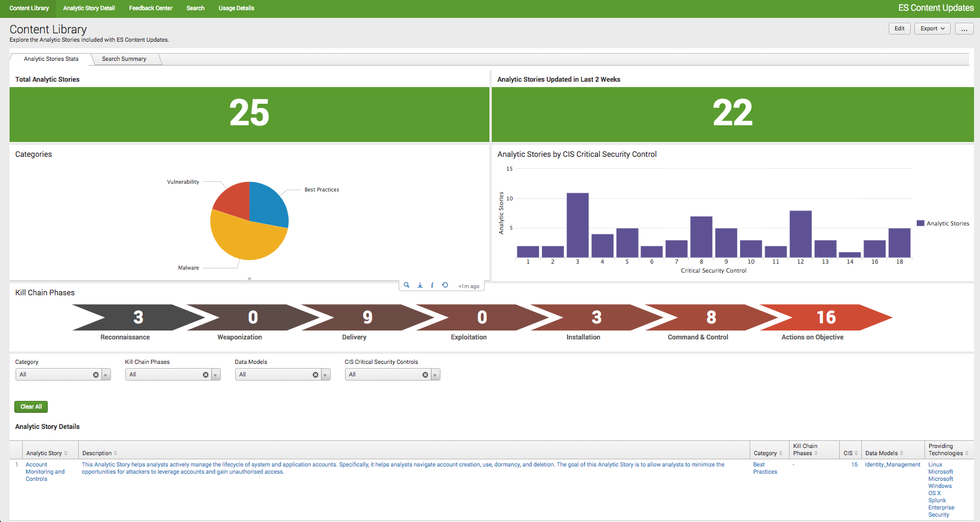Click the info icon below Categories chart
The image size is (980, 522).
click(x=432, y=285)
